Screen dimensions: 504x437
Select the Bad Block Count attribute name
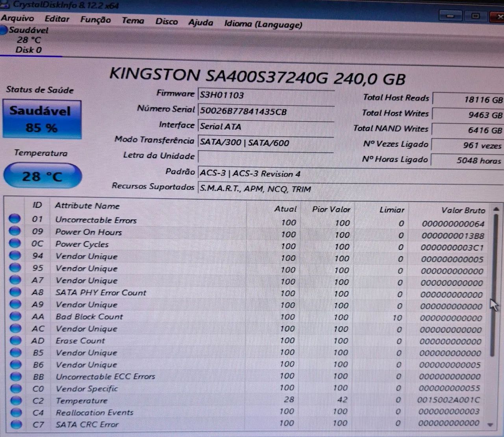tap(89, 317)
